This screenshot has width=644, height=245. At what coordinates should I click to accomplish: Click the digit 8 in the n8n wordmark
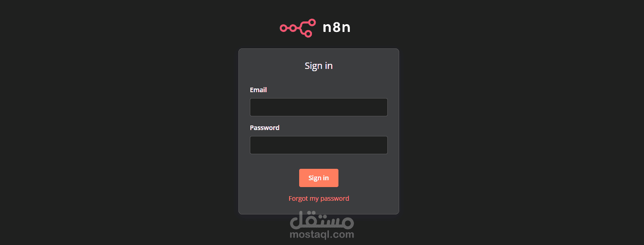337,28
